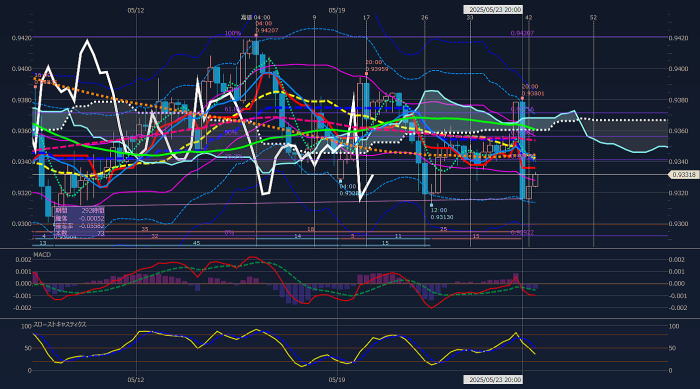Click time-cycle marker number 9

click(314, 17)
